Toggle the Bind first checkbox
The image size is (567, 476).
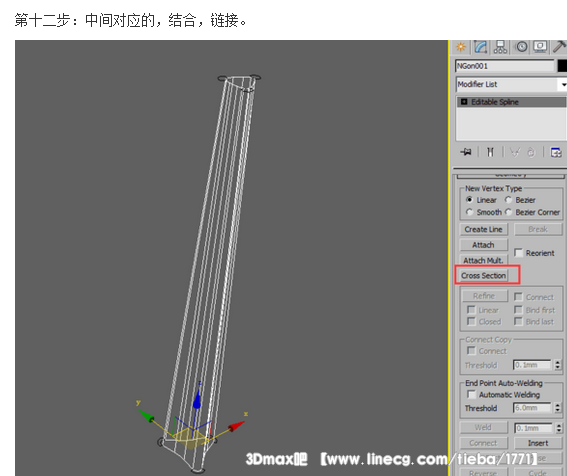click(519, 310)
